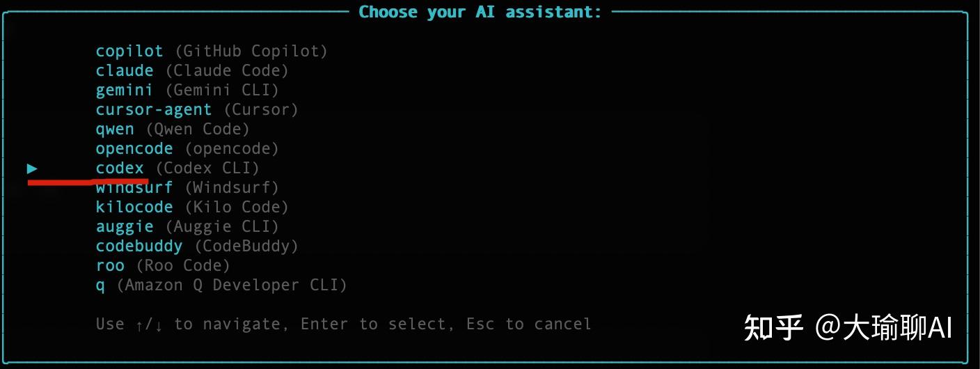Click the "(Amazon Q Developer CLI)" description text
The height and width of the screenshot is (369, 980).
point(232,285)
